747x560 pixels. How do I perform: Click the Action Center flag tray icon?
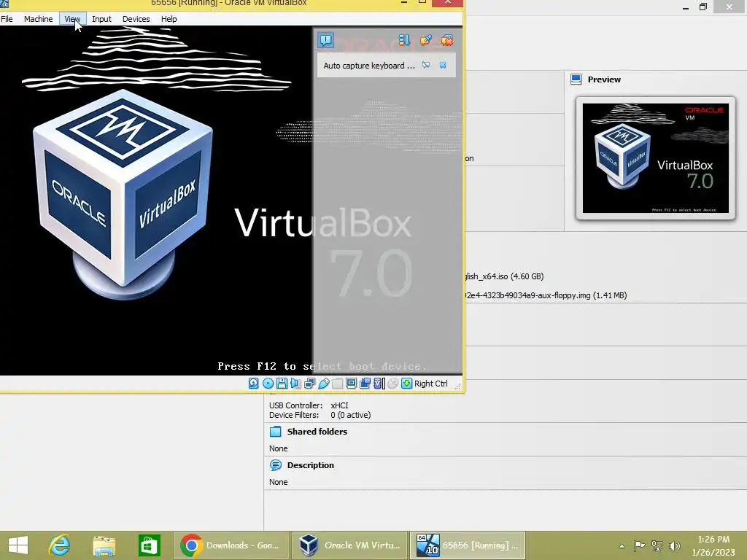pos(639,545)
